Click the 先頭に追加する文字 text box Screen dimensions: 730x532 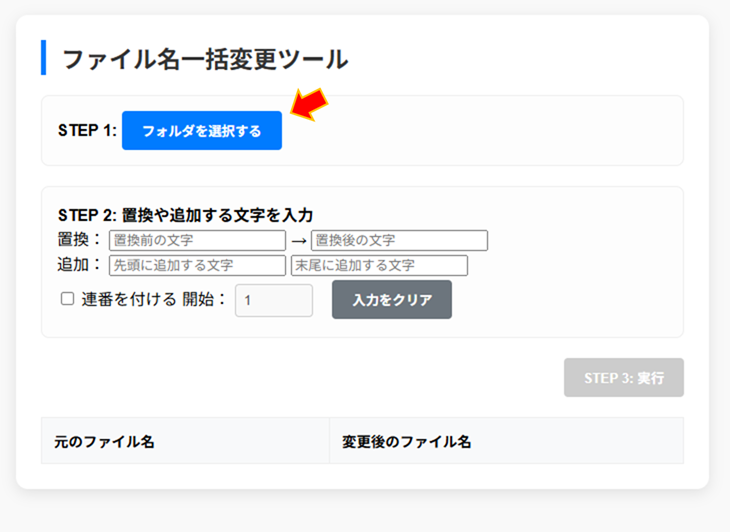(x=197, y=266)
